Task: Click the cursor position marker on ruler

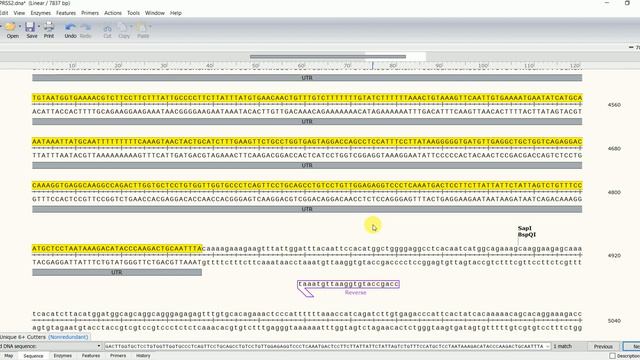Action: 372,65
